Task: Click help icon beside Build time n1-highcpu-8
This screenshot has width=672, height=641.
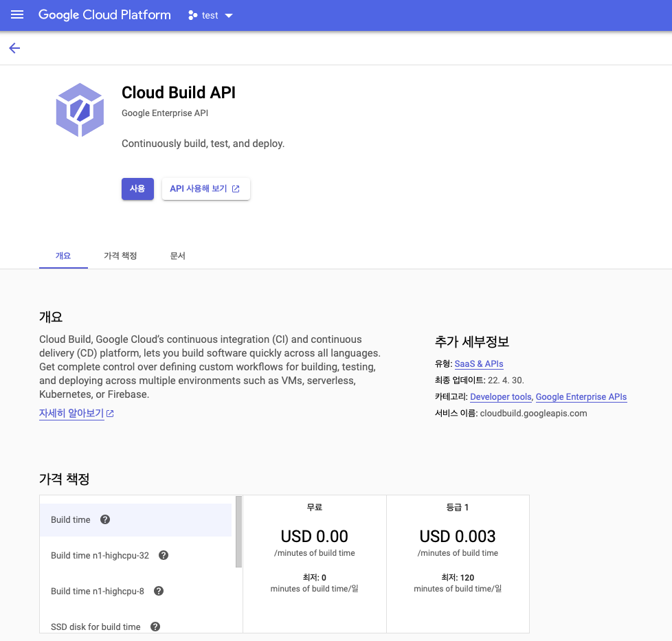Action: coord(159,591)
